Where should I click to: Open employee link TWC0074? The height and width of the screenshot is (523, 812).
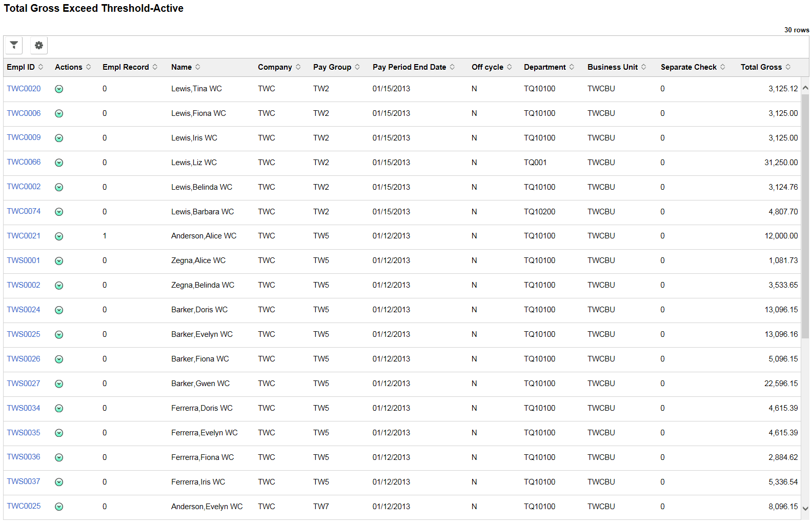click(x=24, y=211)
